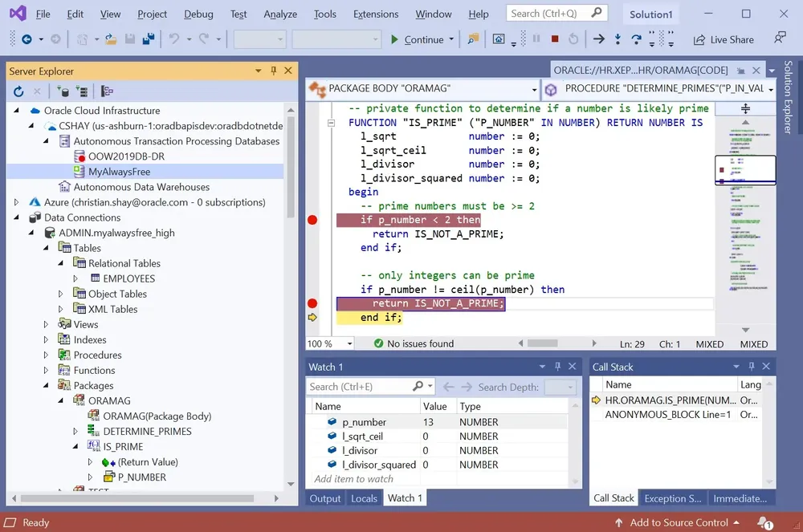This screenshot has height=532, width=803.
Task: Click the Step Over icon
Action: pyautogui.click(x=636, y=39)
